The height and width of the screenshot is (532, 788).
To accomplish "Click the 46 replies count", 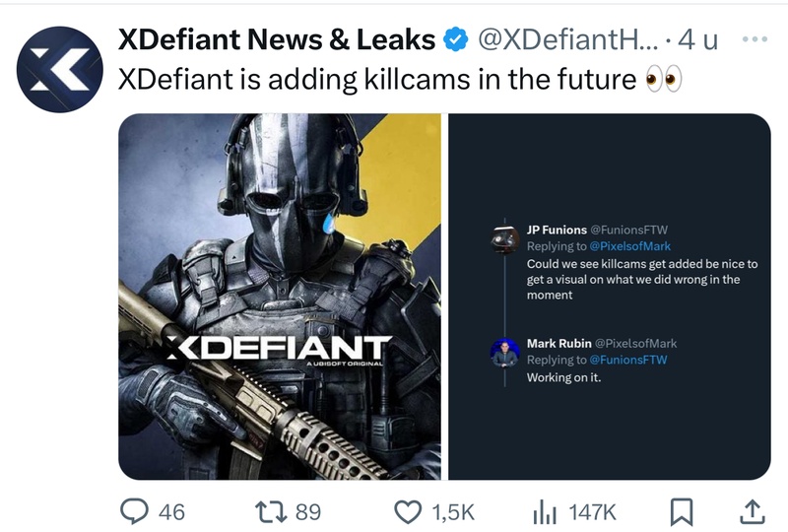I will tap(171, 511).
